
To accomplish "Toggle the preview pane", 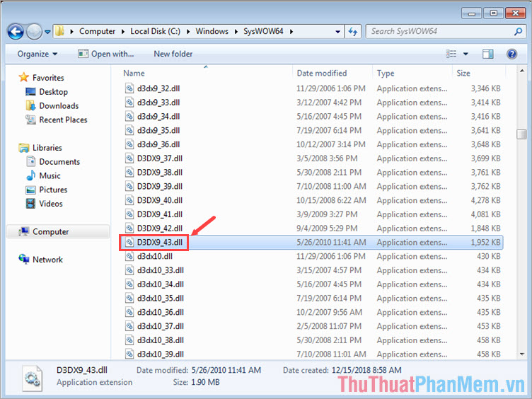I will [x=487, y=54].
